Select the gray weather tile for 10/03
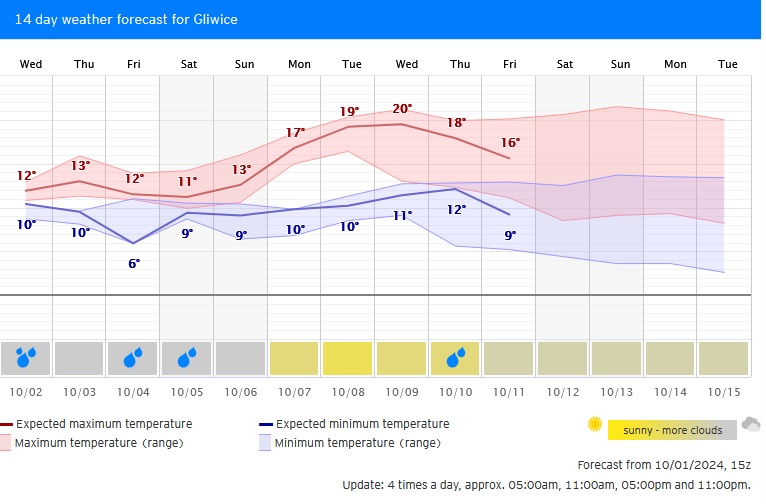766x504 pixels. click(x=80, y=357)
